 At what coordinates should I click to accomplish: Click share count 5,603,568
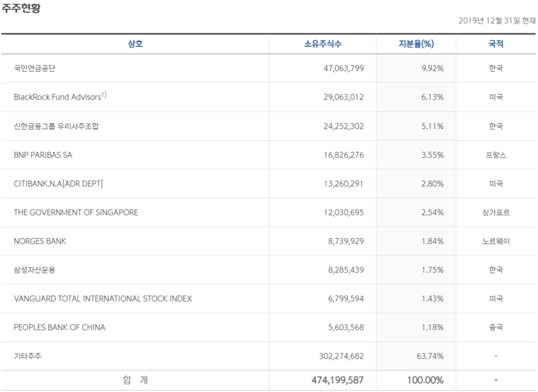pos(346,327)
